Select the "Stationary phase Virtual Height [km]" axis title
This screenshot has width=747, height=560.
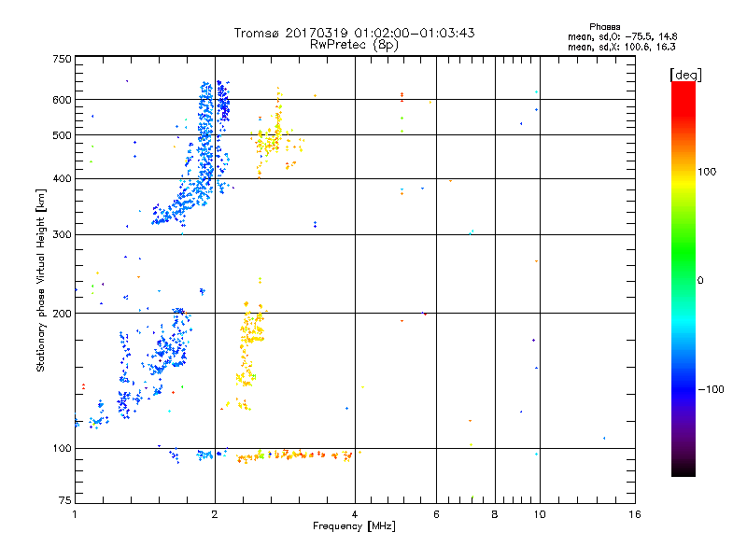[x=40, y=281]
